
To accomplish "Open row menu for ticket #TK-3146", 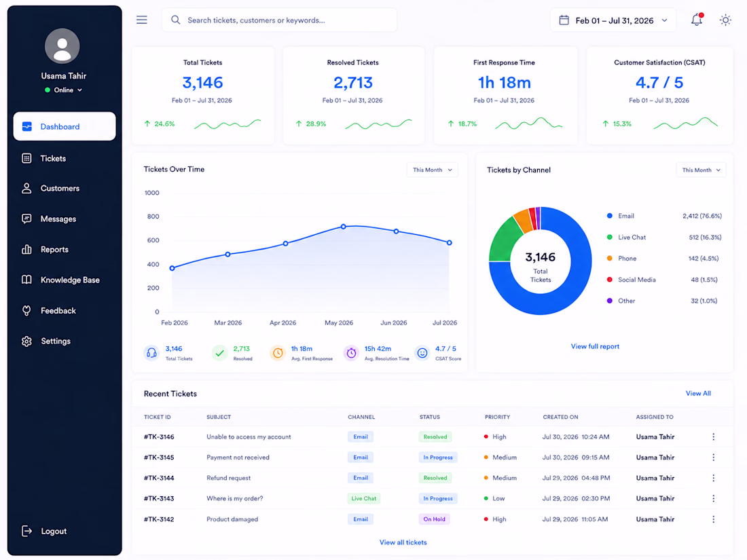I will tap(713, 436).
